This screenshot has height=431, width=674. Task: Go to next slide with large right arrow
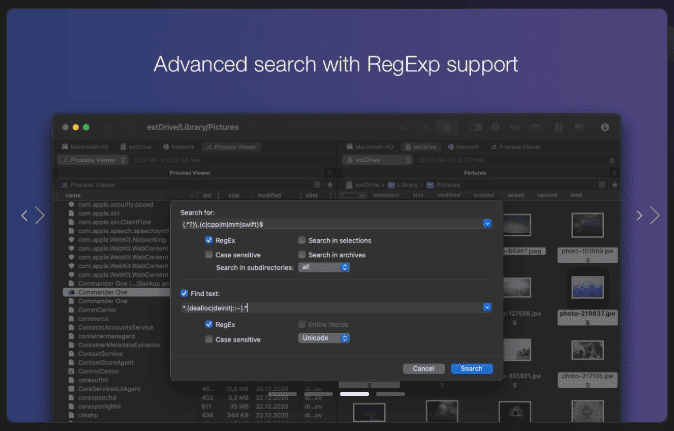tap(654, 215)
